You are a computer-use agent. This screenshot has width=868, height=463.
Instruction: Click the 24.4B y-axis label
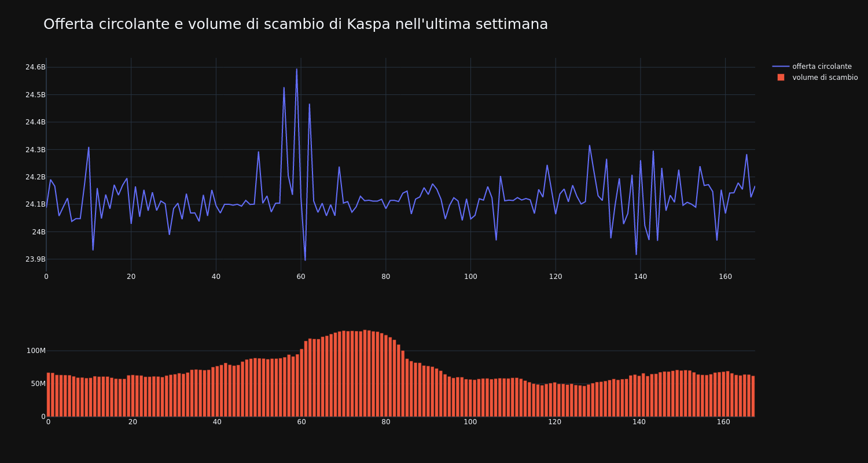coord(35,122)
